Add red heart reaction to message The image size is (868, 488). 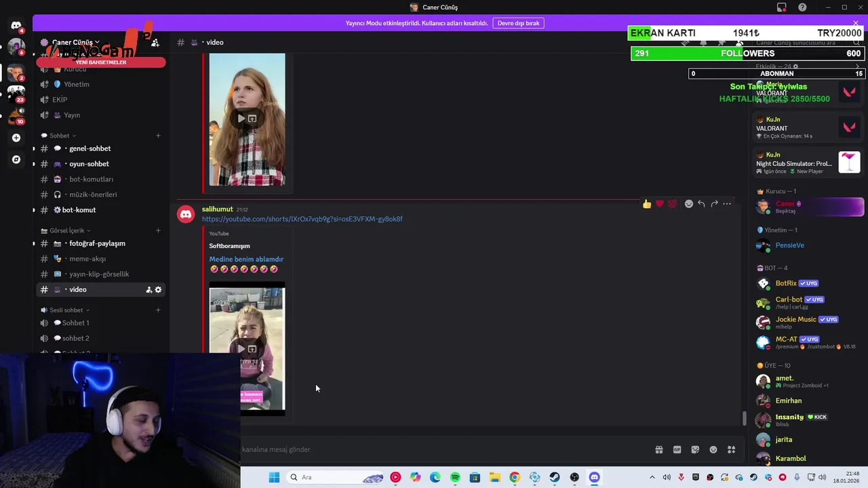[659, 203]
